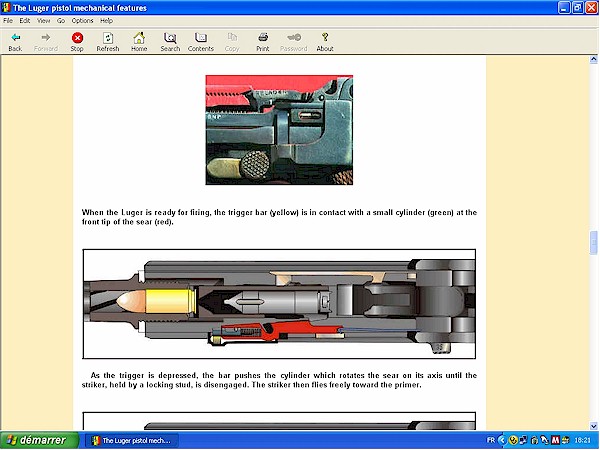Go back with the Back arrow icon
This screenshot has width=600, height=450.
pos(15,38)
